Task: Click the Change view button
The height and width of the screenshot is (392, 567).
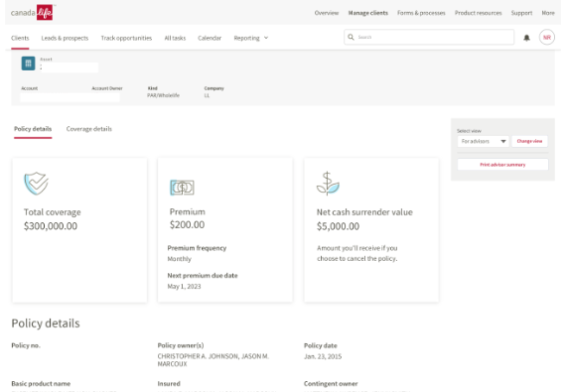Action: click(x=529, y=141)
